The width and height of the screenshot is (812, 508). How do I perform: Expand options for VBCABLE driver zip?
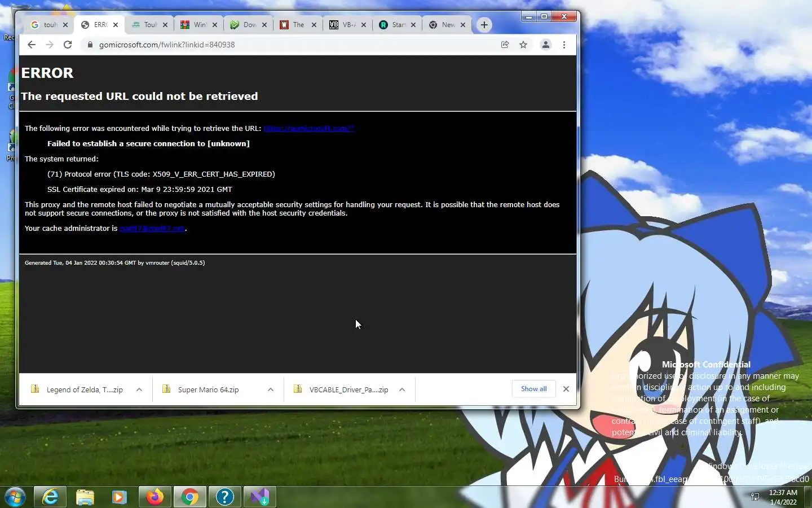click(x=402, y=389)
